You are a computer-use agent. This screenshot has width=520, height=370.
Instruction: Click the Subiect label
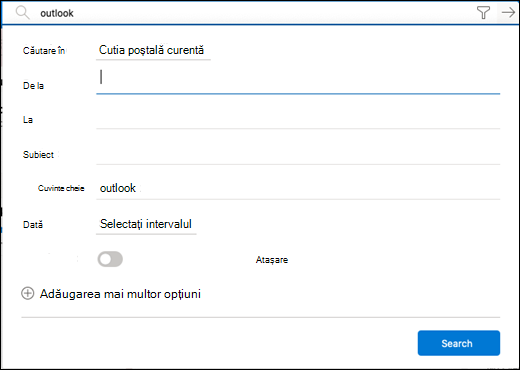coord(38,155)
